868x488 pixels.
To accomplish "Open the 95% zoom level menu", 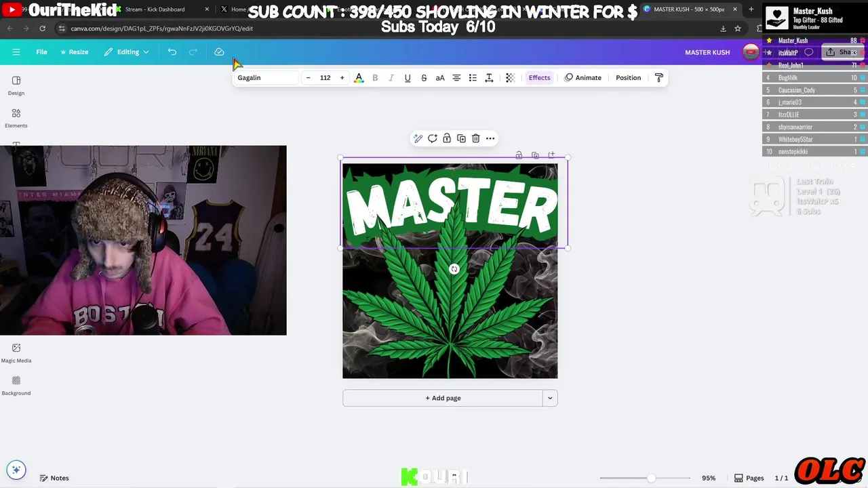I will [709, 478].
